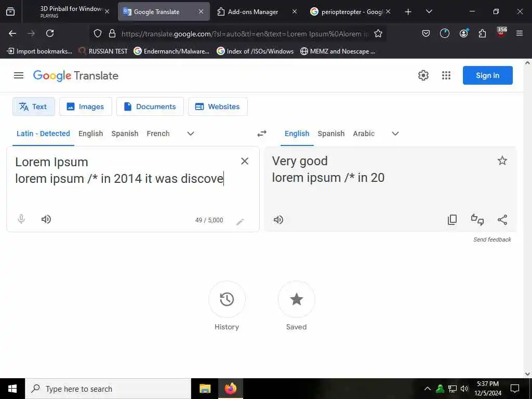Open the Extensions puzzle icon
Image resolution: width=532 pixels, height=399 pixels.
[x=482, y=33]
